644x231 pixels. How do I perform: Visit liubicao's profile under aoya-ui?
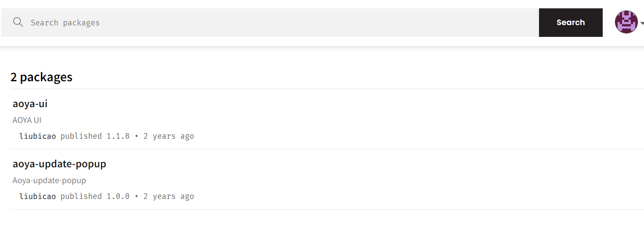(x=37, y=136)
